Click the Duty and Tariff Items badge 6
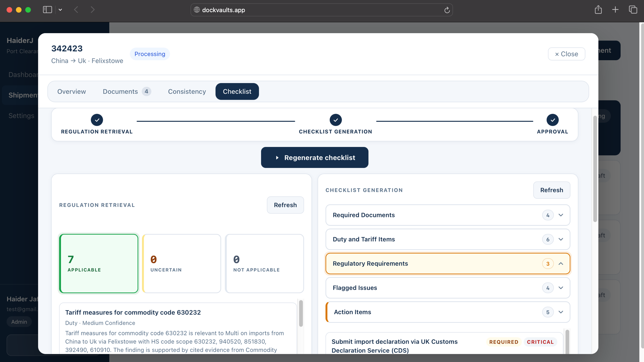The image size is (644, 362). tap(548, 239)
